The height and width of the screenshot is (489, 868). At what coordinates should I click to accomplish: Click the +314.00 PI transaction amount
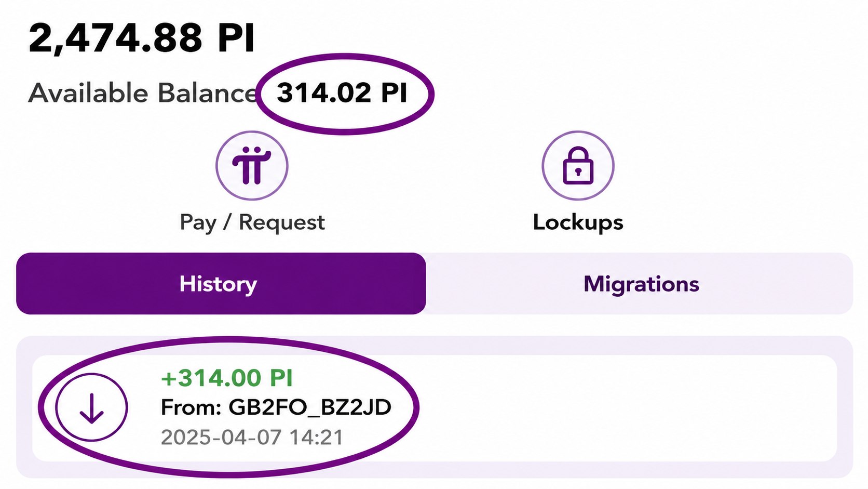227,378
